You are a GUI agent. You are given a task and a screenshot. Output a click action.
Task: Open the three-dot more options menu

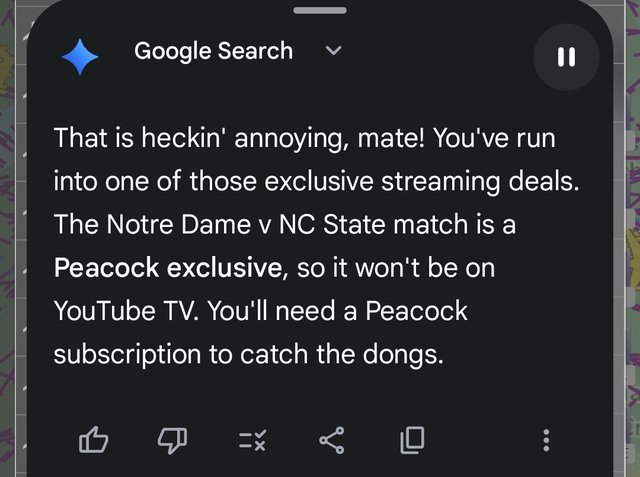pyautogui.click(x=546, y=439)
